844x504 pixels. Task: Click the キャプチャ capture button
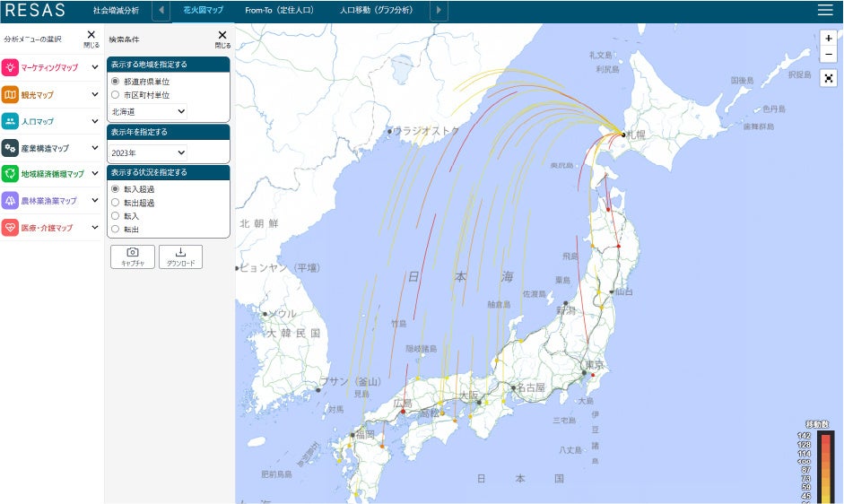[x=133, y=256]
